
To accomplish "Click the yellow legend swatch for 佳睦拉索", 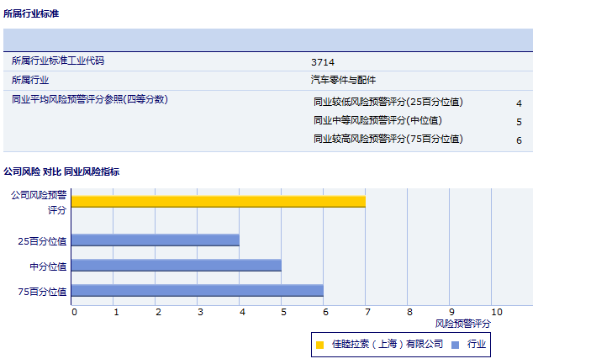I will pyautogui.click(x=319, y=345).
